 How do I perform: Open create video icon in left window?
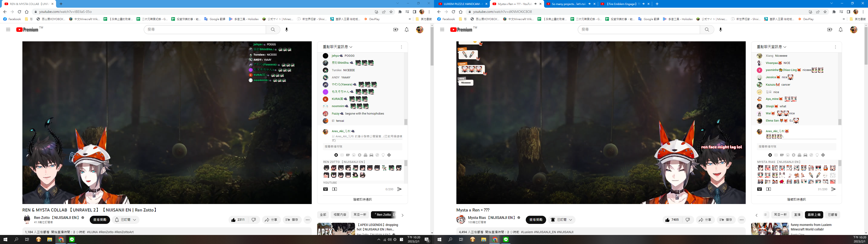coord(396,30)
